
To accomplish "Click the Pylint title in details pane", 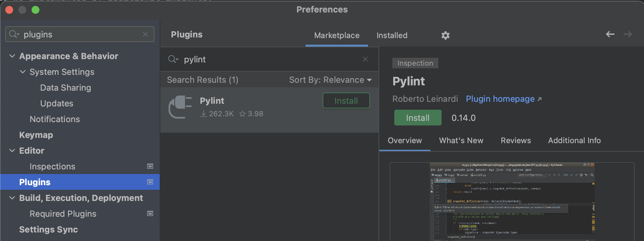I will point(409,81).
